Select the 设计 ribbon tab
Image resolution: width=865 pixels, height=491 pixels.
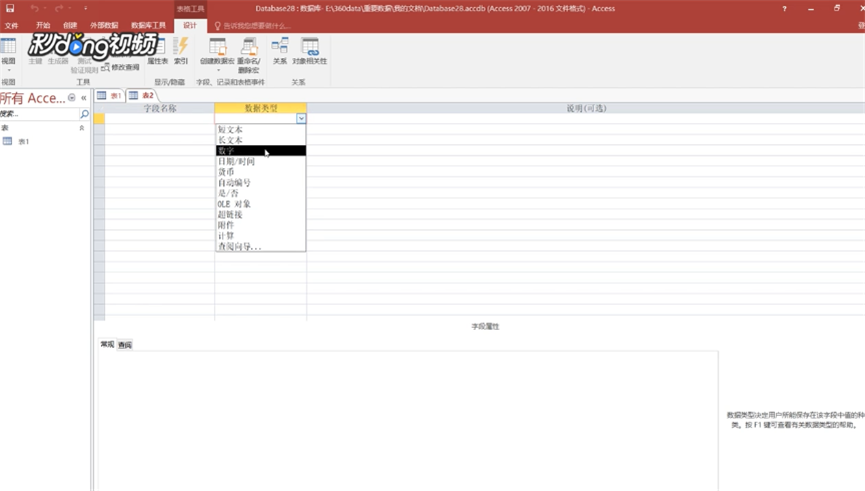click(x=190, y=25)
